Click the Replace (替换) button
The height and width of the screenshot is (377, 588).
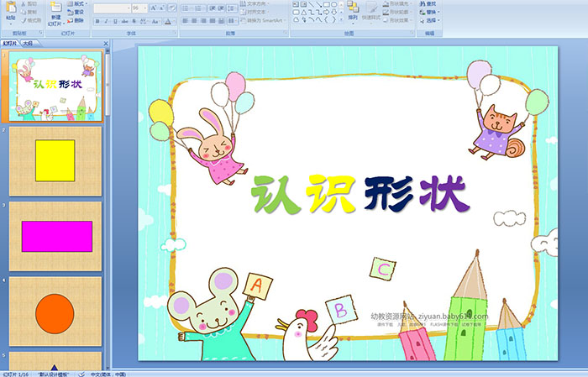click(430, 13)
